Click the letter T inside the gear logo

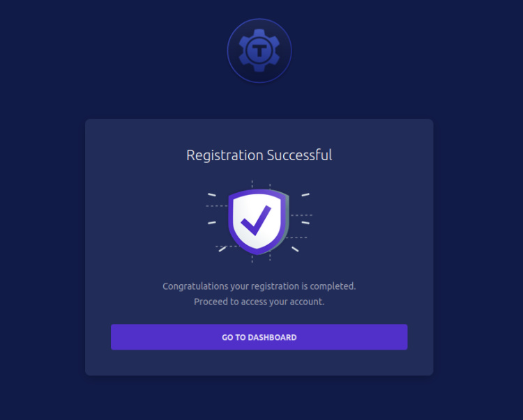[x=259, y=50]
